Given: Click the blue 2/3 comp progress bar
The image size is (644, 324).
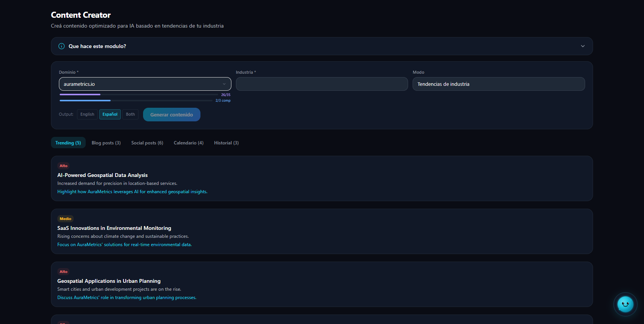Looking at the screenshot, I should [x=136, y=101].
